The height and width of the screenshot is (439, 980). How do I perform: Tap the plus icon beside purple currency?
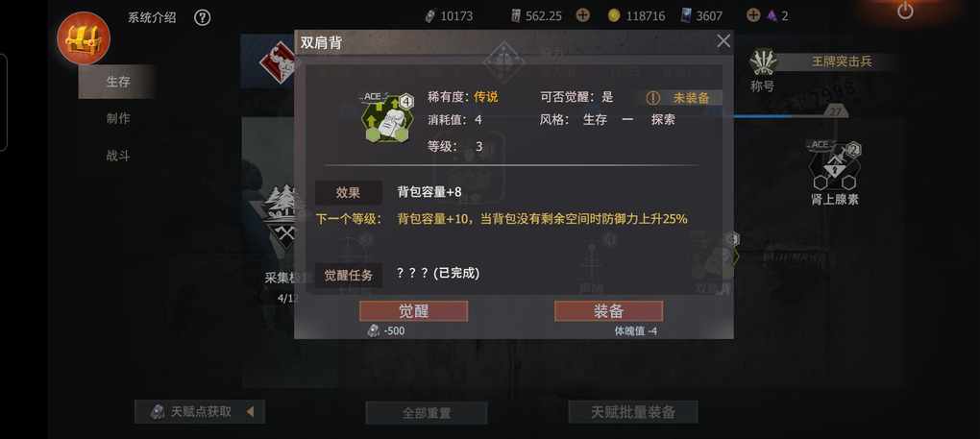[754, 15]
